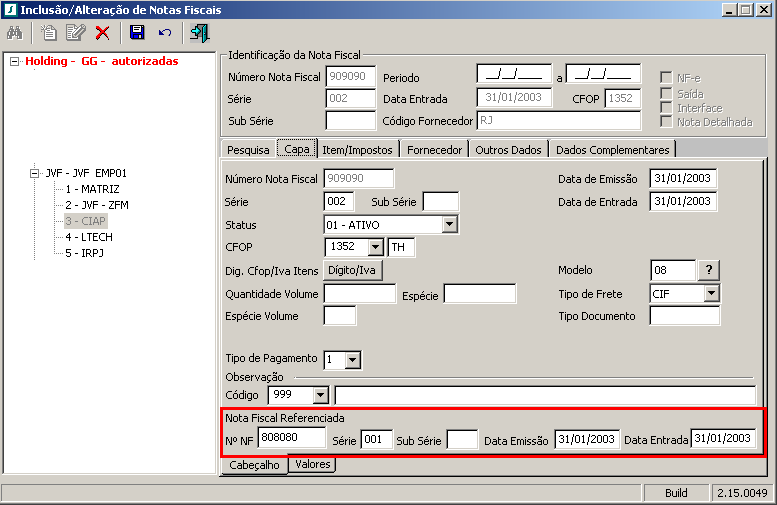The height and width of the screenshot is (505, 777).
Task: Enable the Nota Detalhada checkbox
Action: click(x=666, y=122)
